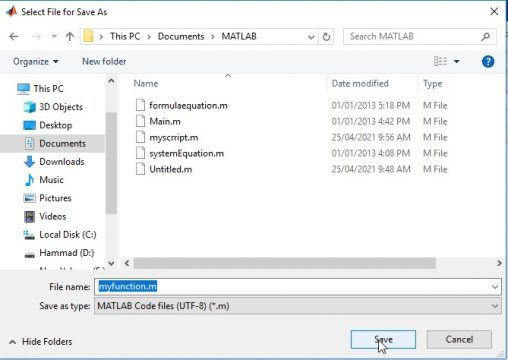Click the file list horizontal scrollbar thumb
The height and width of the screenshot is (360, 508).
(285, 263)
